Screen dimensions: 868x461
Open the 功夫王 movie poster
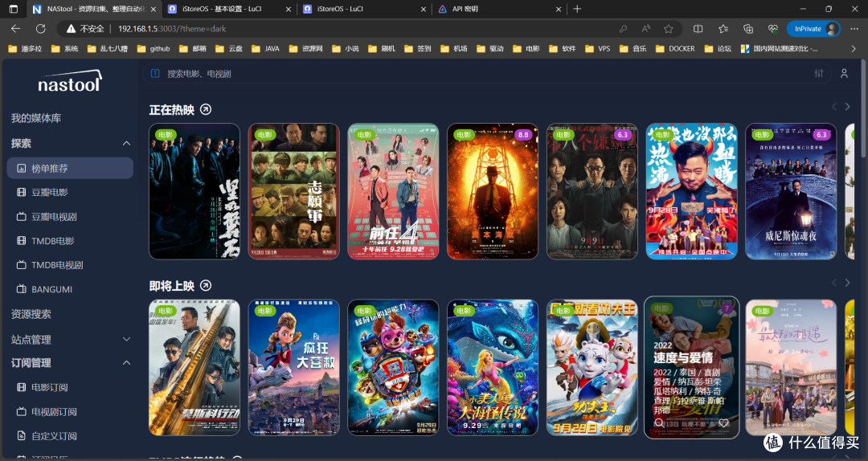592,368
